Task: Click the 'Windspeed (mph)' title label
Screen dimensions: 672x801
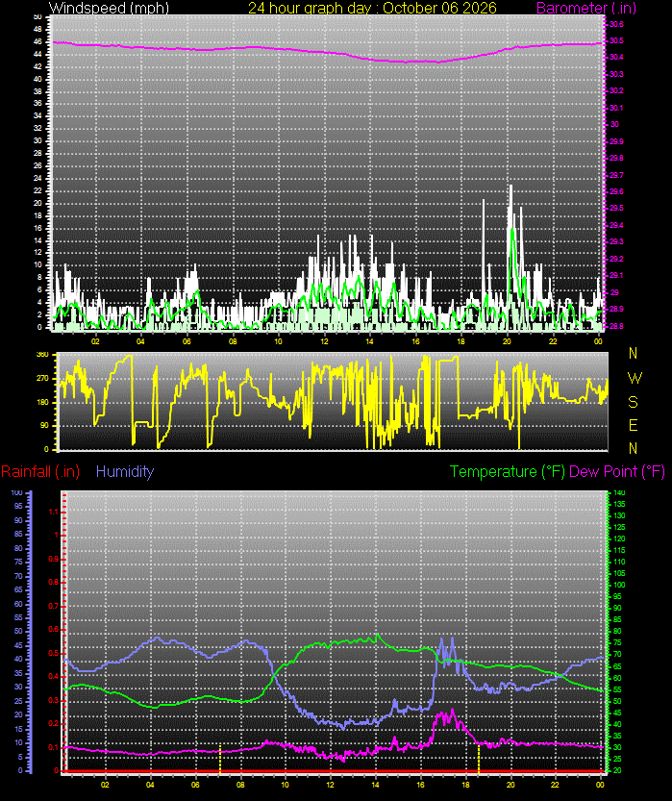Action: click(x=109, y=8)
